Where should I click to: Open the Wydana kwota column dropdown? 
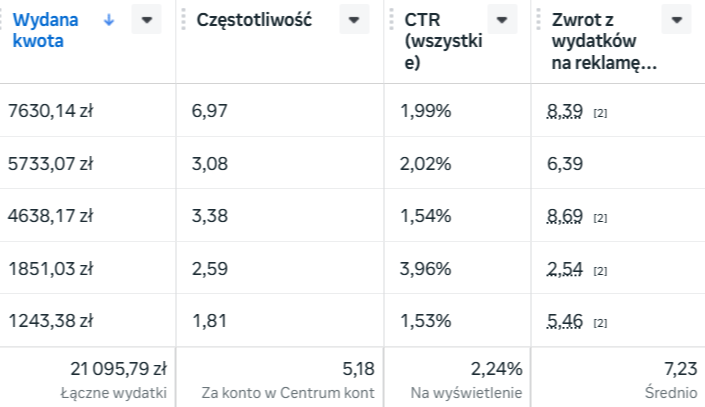[147, 20]
